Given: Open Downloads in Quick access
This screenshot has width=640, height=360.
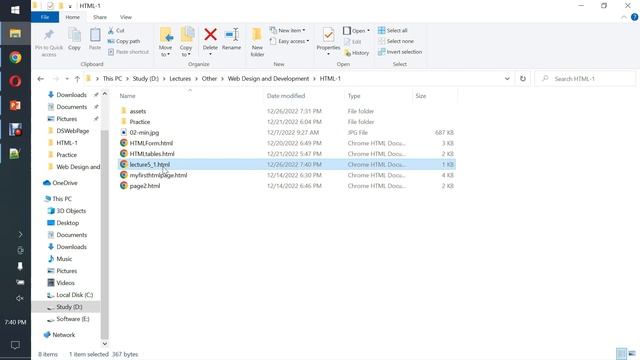Looking at the screenshot, I should coord(71,95).
